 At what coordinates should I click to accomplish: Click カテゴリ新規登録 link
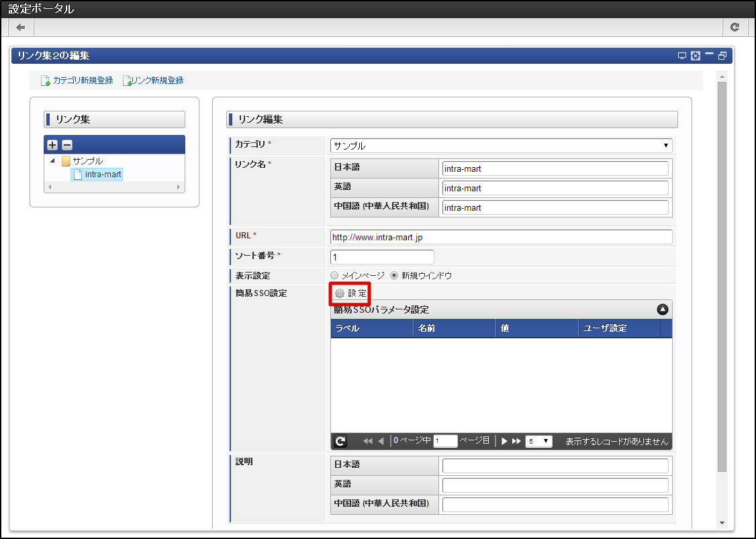point(77,81)
